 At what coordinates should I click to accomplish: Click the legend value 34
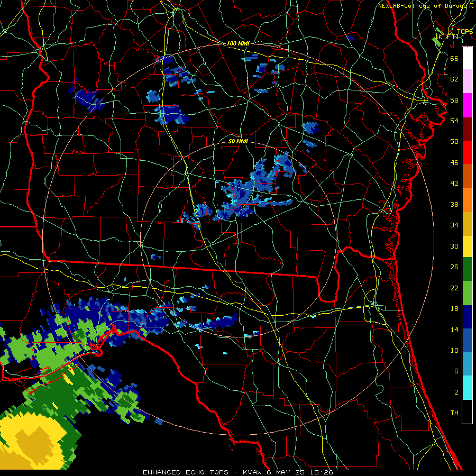(x=454, y=225)
